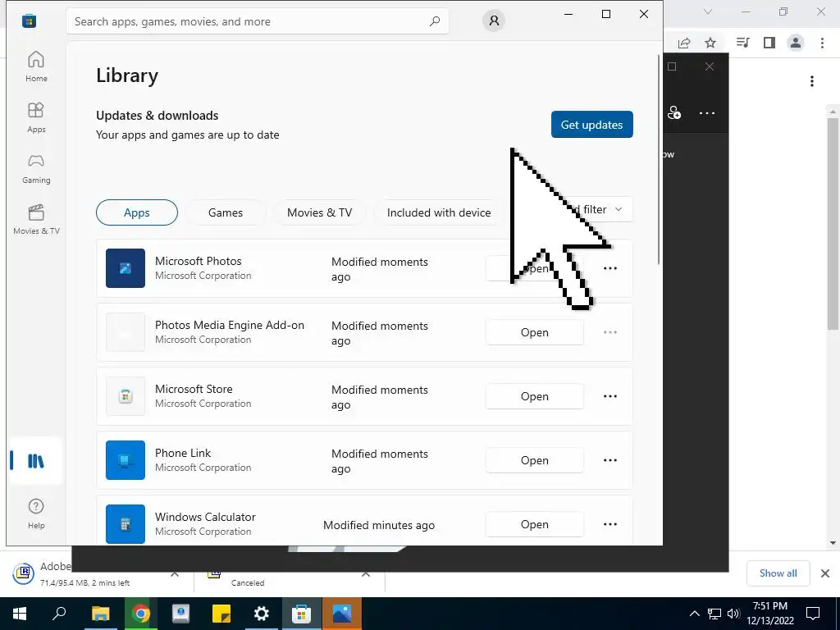Expand Chrome tab search chevron
The height and width of the screenshot is (630, 840).
[x=708, y=11]
